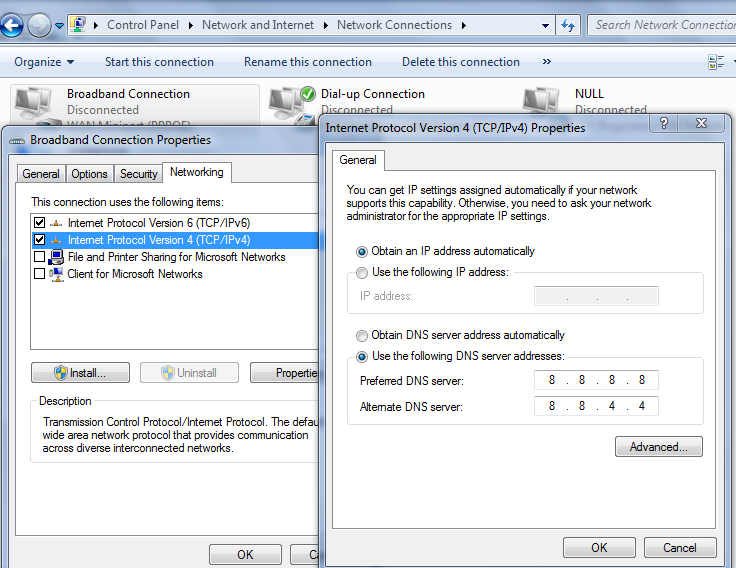The image size is (736, 568).
Task: Click the Alternate DNS server field
Action: (596, 406)
